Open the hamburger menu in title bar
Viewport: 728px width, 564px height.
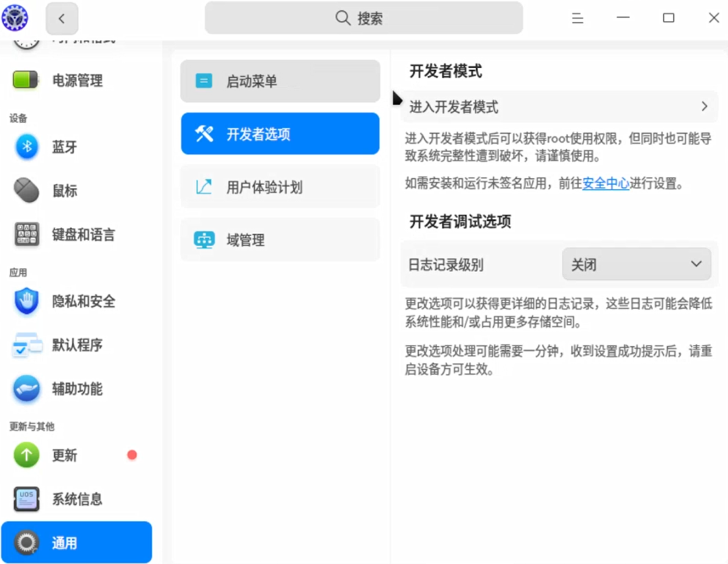pyautogui.click(x=577, y=18)
